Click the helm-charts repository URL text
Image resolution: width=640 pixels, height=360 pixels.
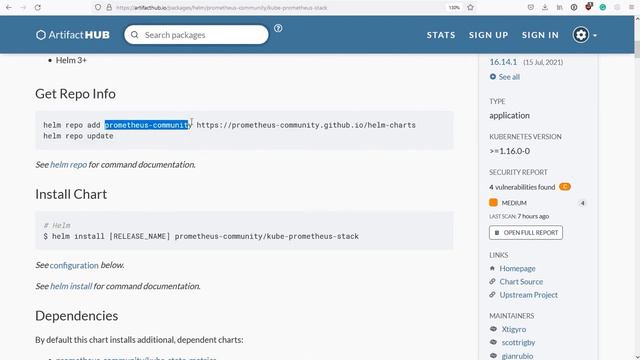tap(306, 125)
